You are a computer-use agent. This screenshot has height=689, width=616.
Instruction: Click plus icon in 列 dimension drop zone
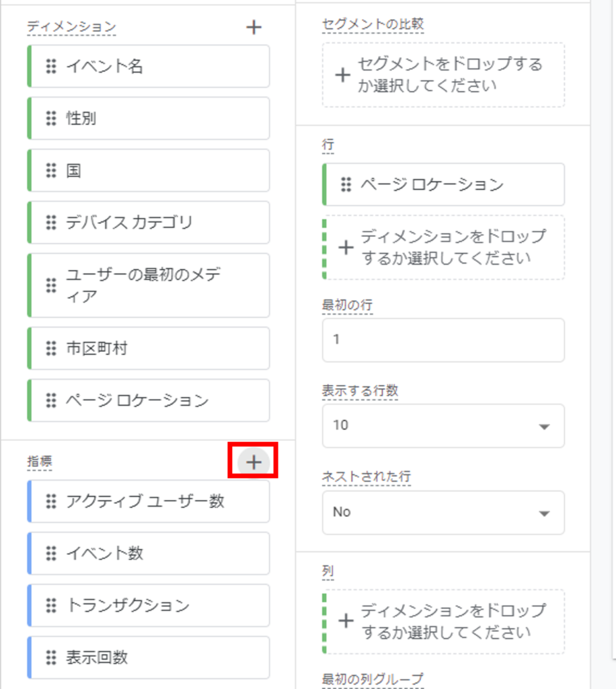(346, 621)
